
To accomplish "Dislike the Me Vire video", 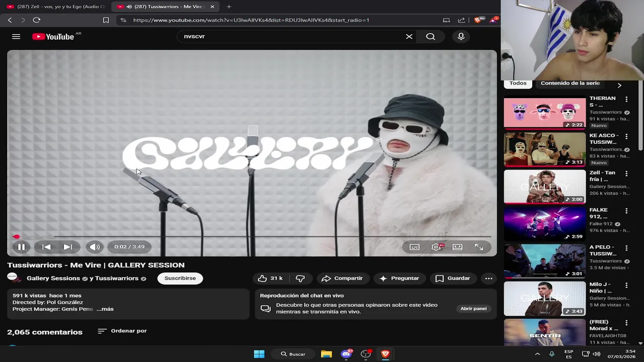I will coord(300,278).
